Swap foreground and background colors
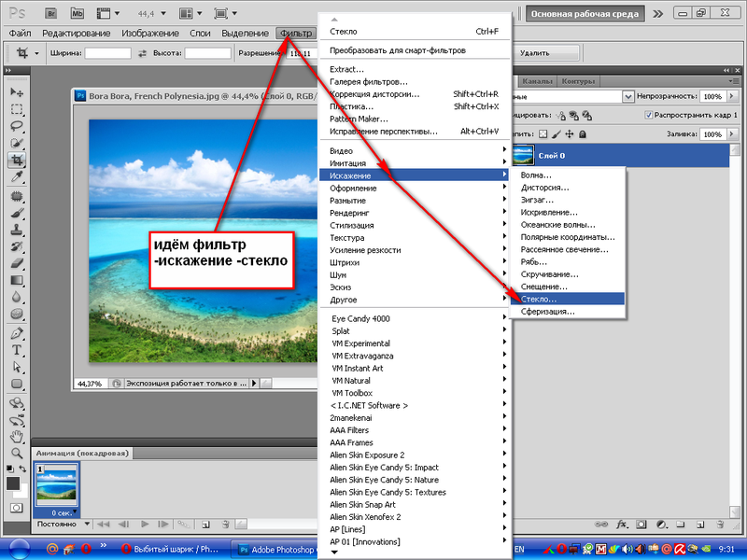747x560 pixels. click(22, 469)
